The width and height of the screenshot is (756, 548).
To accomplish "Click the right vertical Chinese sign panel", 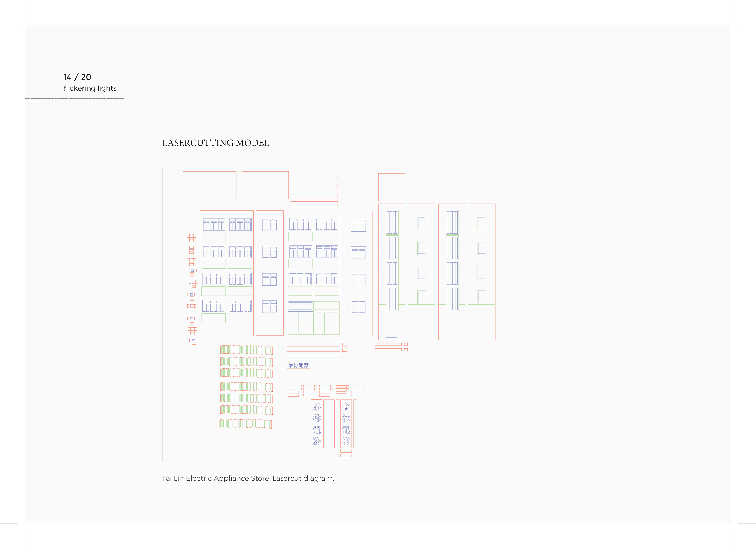I will 346,424.
